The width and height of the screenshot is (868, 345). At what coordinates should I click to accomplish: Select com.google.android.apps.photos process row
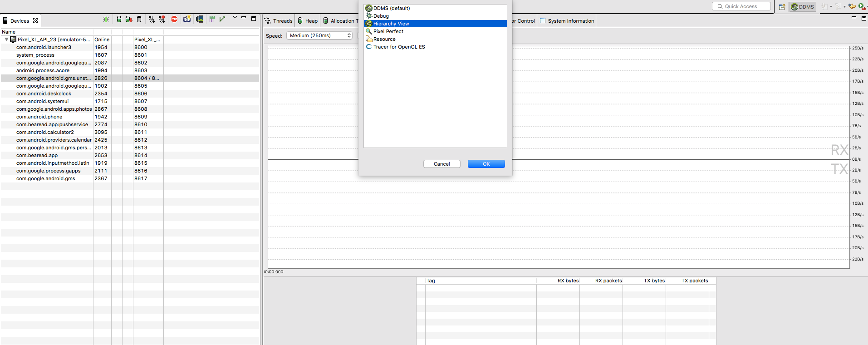(130, 109)
